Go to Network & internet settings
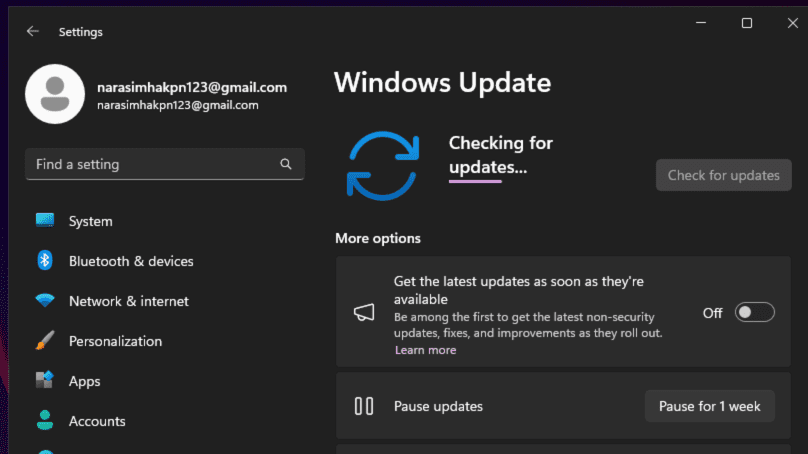Screen dimensions: 808x454 [128, 301]
